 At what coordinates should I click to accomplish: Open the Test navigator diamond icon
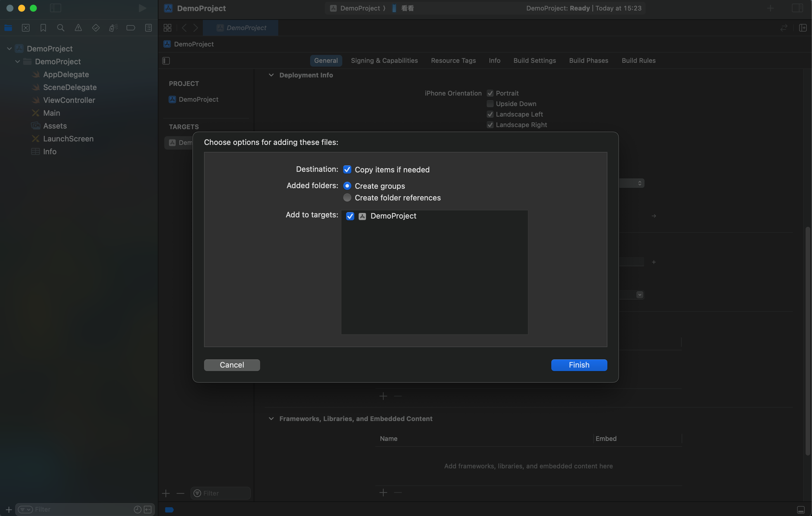coord(96,28)
